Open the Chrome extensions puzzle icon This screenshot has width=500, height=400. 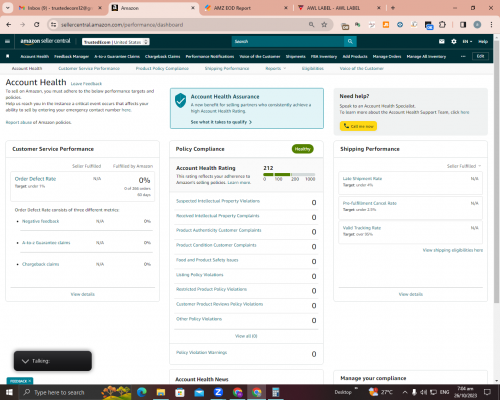coord(442,25)
